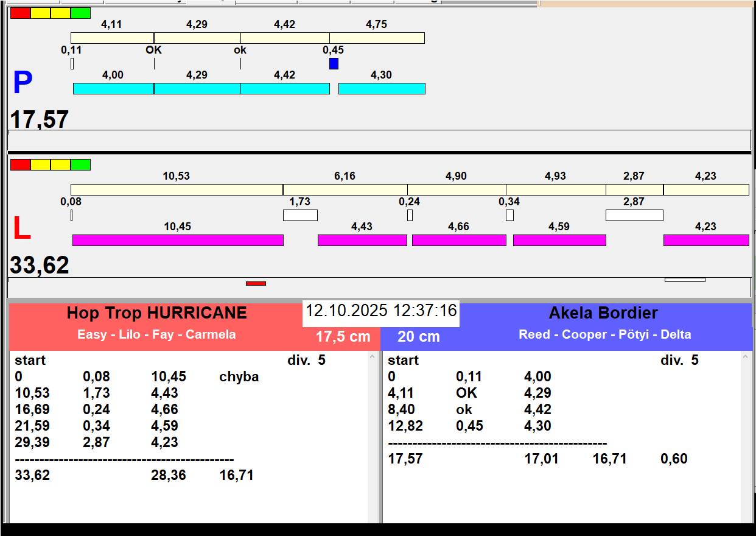This screenshot has width=756, height=536.
Task: Select the Akela Bordier team header
Action: pos(603,313)
